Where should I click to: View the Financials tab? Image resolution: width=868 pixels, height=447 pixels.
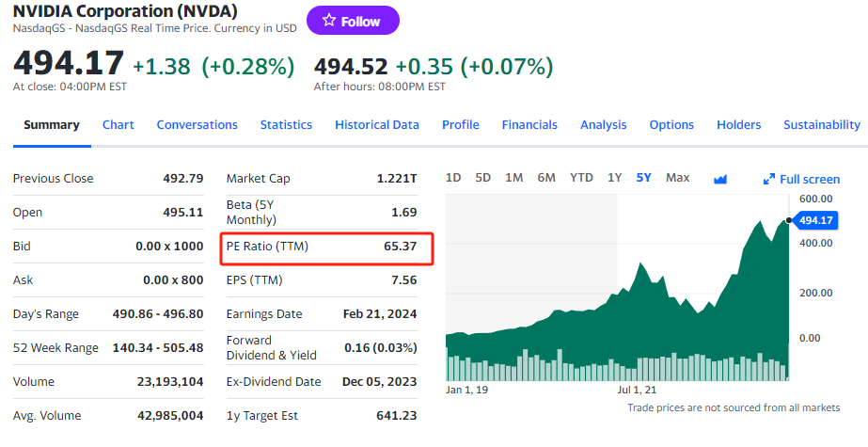pyautogui.click(x=529, y=124)
